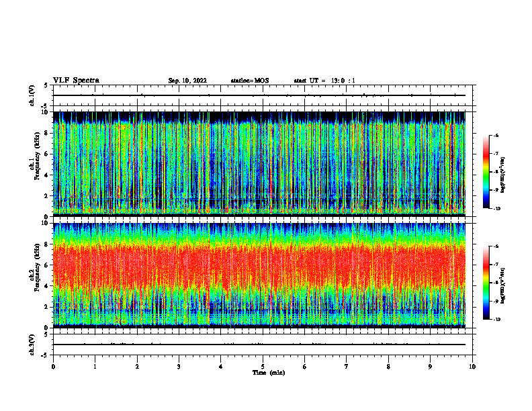This screenshot has width=532, height=411.
Task: Click the ch.2 spectrogram color bar
Action: click(486, 283)
